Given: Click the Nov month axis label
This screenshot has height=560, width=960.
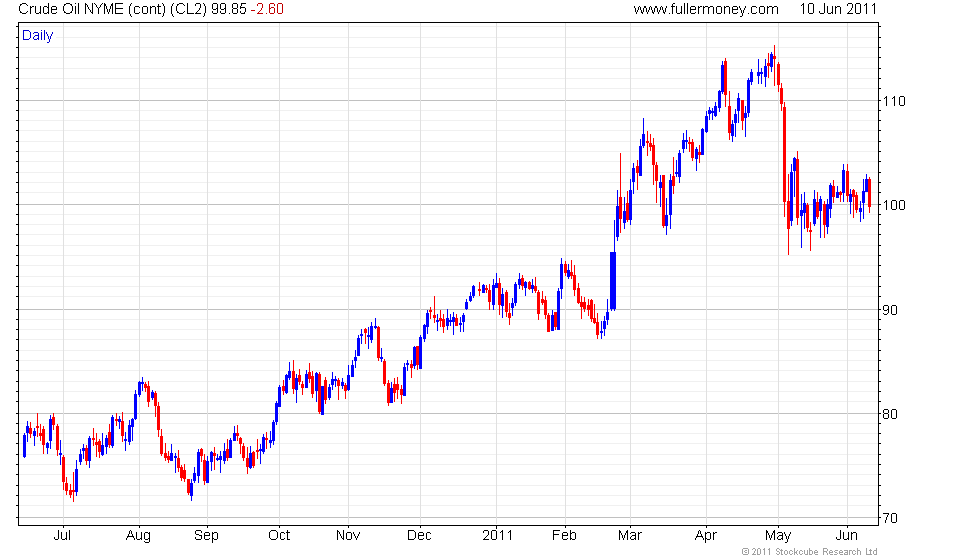Looking at the screenshot, I should (348, 536).
